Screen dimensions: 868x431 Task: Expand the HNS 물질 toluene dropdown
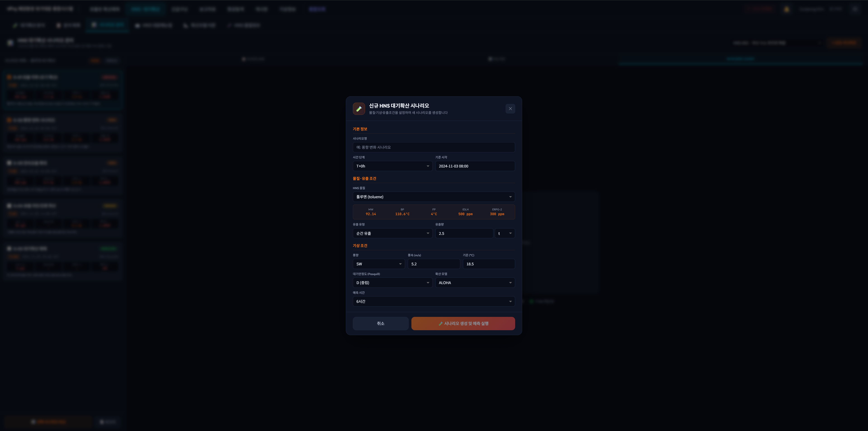pyautogui.click(x=433, y=197)
